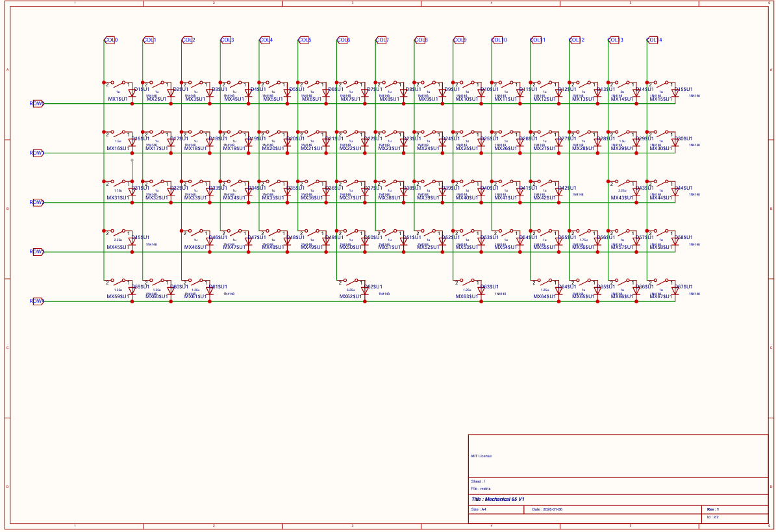The height and width of the screenshot is (532, 776).
Task: Select diode symbol D30$U1
Action: [x=675, y=142]
